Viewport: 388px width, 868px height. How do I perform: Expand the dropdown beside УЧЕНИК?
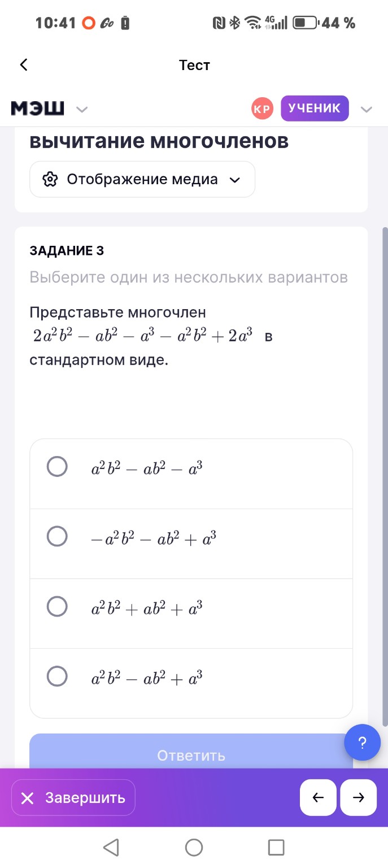click(367, 108)
